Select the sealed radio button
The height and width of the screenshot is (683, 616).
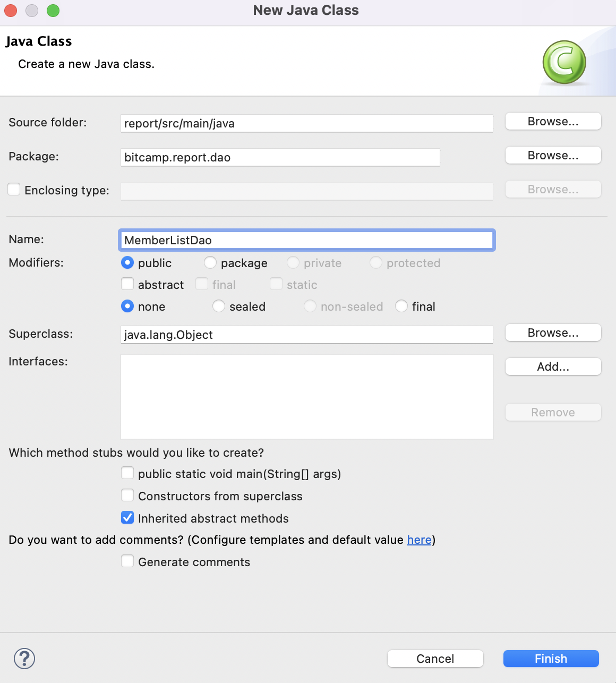point(219,306)
